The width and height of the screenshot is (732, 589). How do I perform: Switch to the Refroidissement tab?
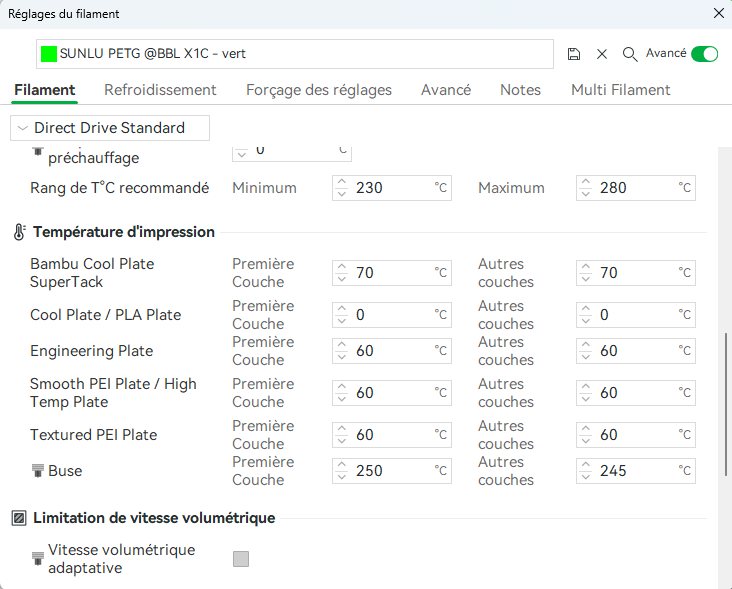point(160,90)
